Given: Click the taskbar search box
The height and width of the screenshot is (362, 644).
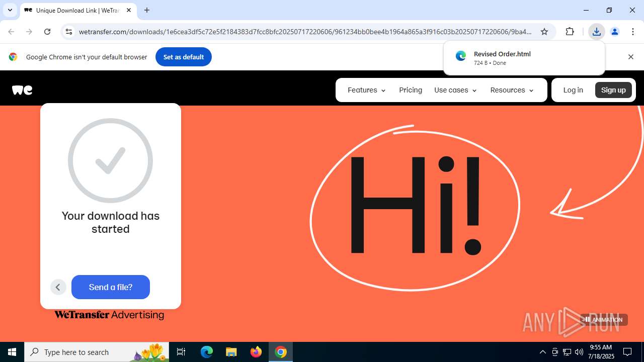Looking at the screenshot, I should (x=97, y=352).
